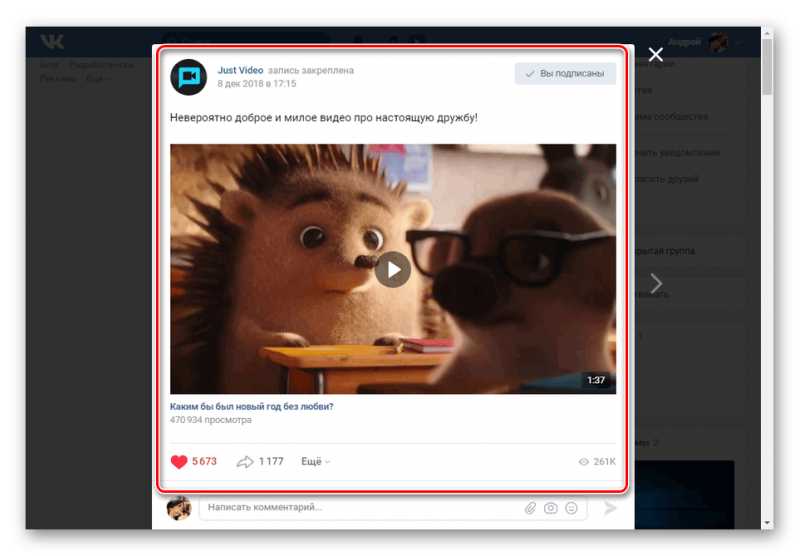Open the Just Video community link
This screenshot has width=800, height=556.
point(240,70)
